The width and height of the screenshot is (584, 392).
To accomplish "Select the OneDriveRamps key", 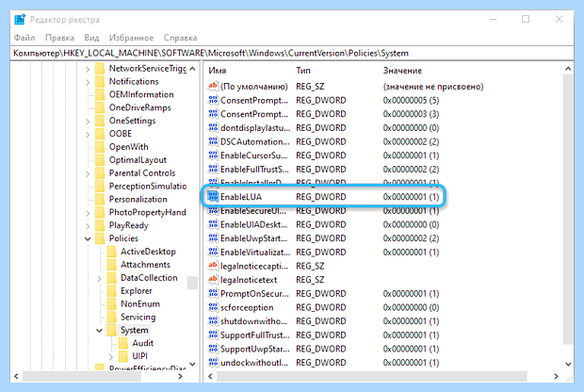I will point(139,107).
